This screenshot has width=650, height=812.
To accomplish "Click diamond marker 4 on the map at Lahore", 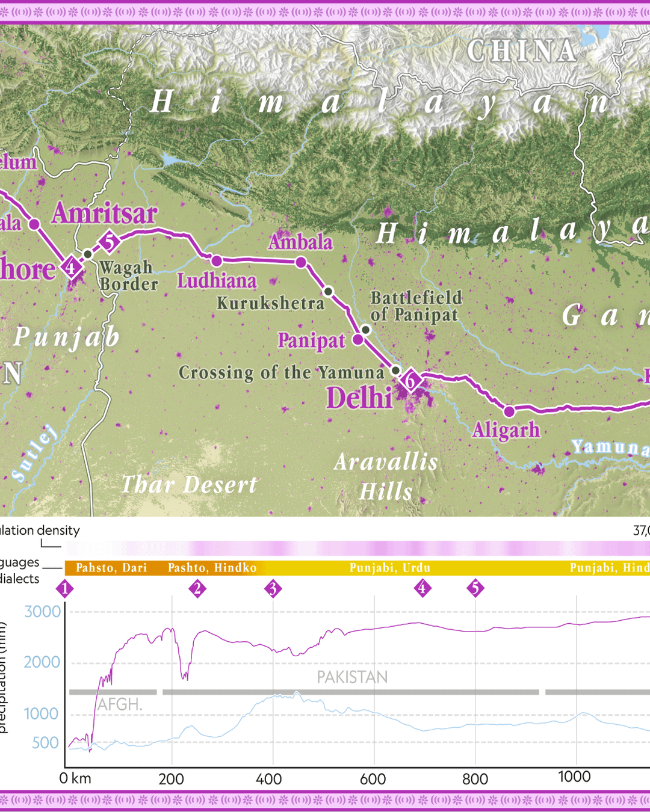I will 71,267.
